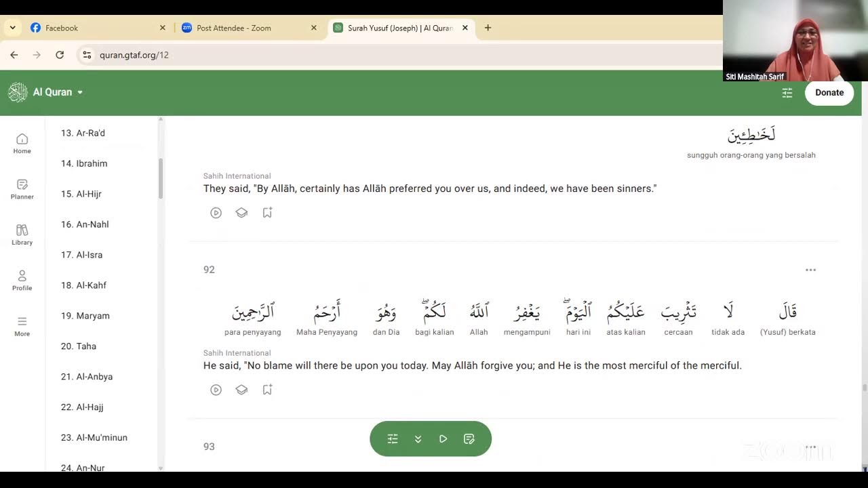868x488 pixels.
Task: Click the word translated 'Maha Penyayang'
Action: (x=327, y=311)
